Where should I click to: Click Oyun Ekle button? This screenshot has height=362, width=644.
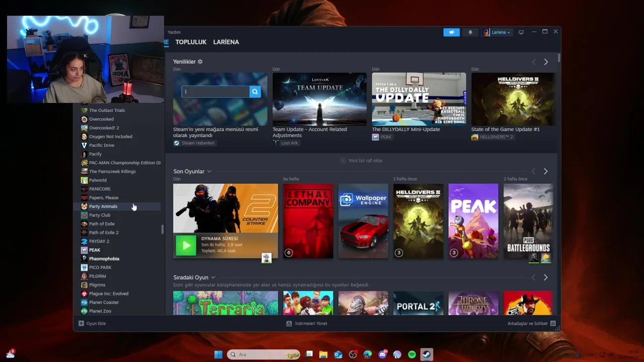(92, 323)
